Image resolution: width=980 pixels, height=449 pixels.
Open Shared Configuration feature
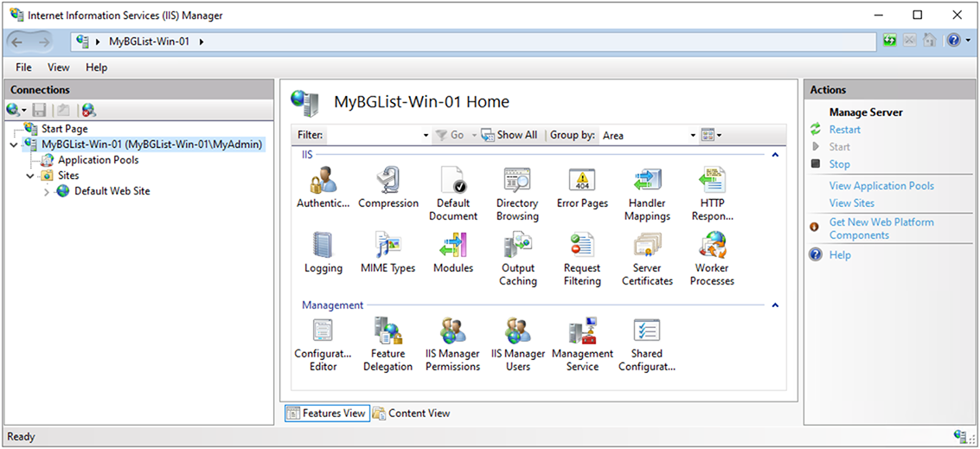click(647, 344)
